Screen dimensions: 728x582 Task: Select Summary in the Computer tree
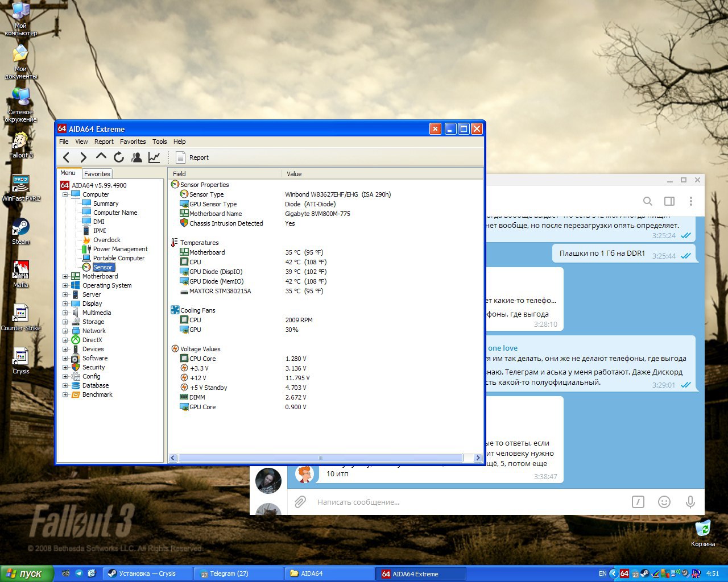106,203
